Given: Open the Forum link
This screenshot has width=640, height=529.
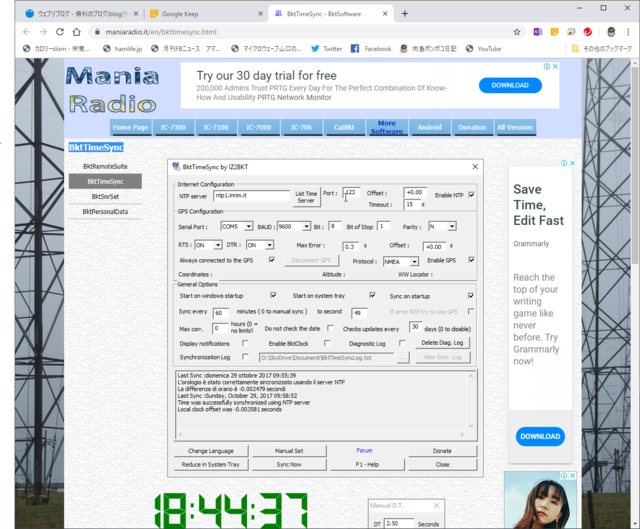Looking at the screenshot, I should point(364,450).
